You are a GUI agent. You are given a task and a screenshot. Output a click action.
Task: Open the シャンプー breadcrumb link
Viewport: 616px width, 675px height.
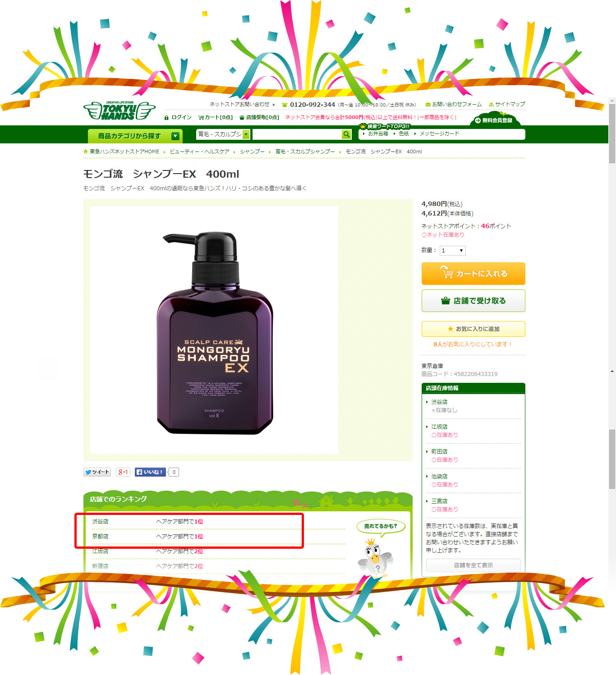(252, 152)
